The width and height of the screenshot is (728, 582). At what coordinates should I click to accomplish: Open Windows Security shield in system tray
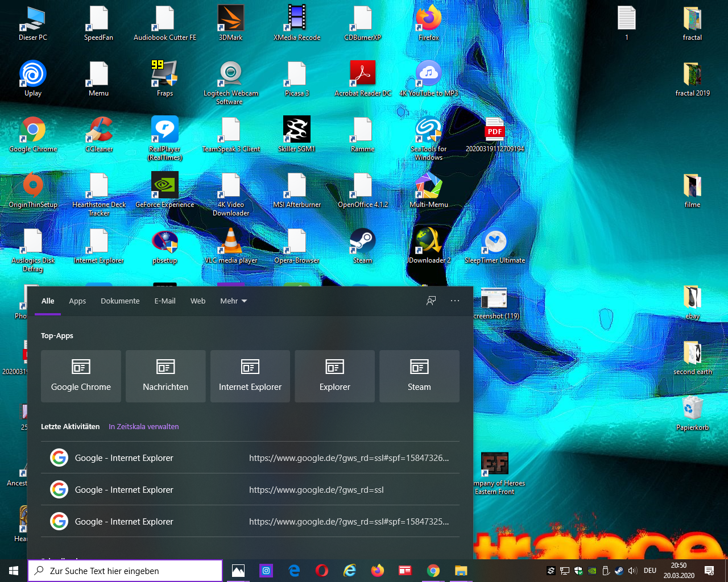[578, 571]
